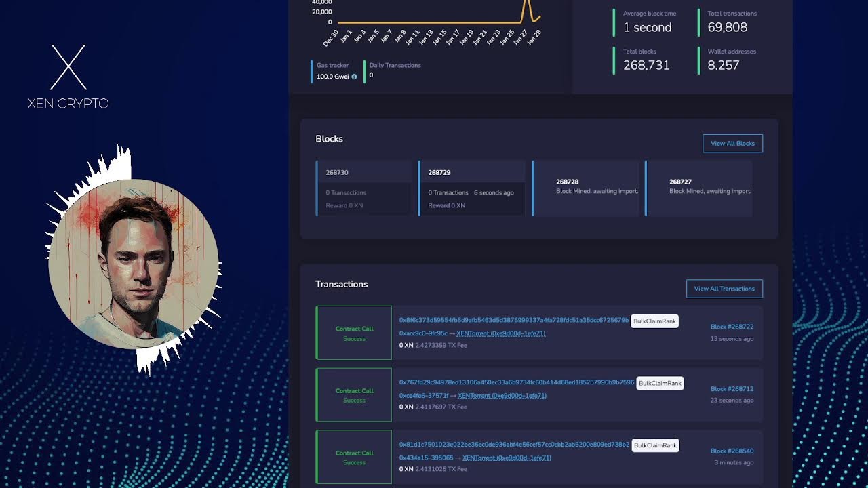868x488 pixels.
Task: Open transaction hash starting 0x767fd29c
Action: [517, 382]
